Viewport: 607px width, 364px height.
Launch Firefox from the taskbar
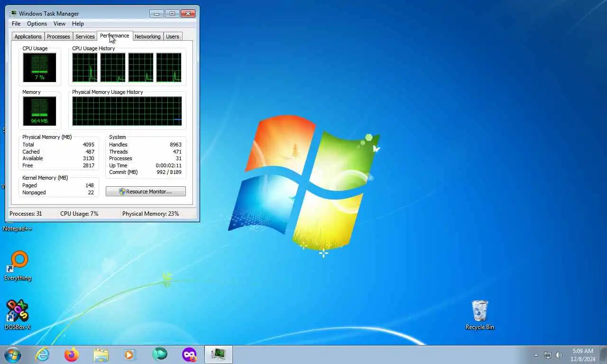coord(72,355)
